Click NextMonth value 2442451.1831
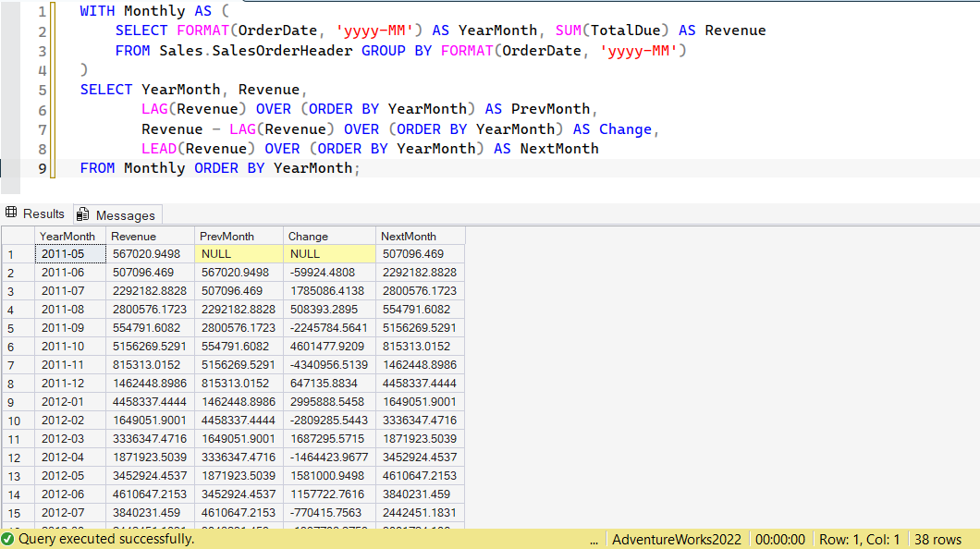This screenshot has width=980, height=549. 420,513
